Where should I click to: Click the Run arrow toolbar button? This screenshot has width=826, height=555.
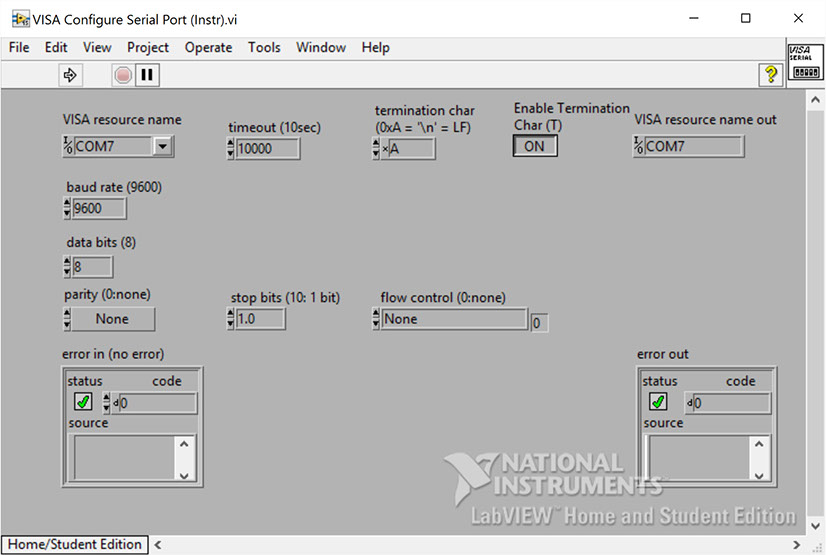[70, 75]
